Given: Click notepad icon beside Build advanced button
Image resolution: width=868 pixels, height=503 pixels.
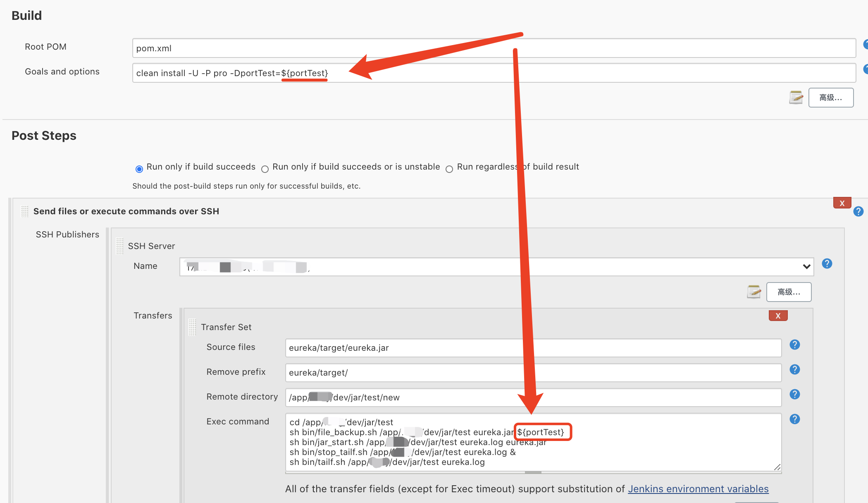Looking at the screenshot, I should click(796, 97).
